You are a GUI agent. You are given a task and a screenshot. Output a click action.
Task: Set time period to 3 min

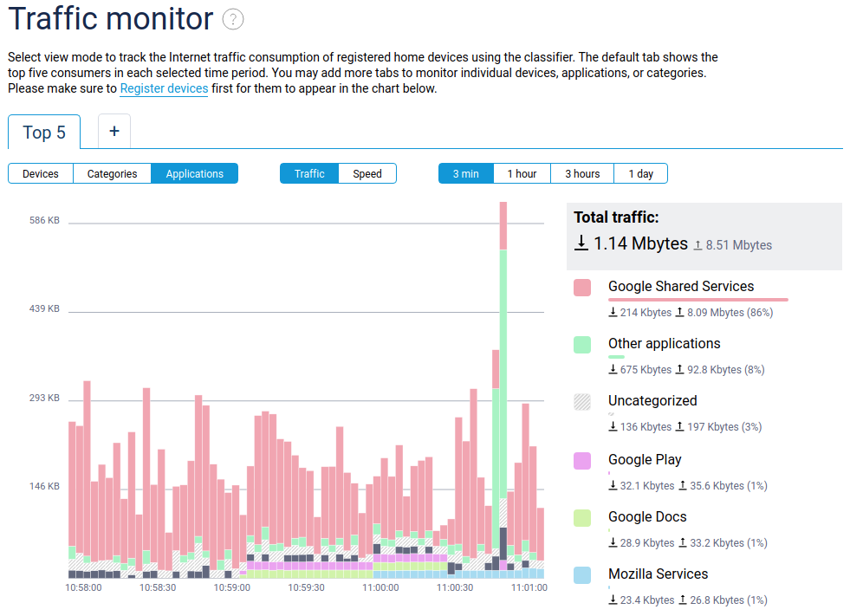(x=466, y=174)
